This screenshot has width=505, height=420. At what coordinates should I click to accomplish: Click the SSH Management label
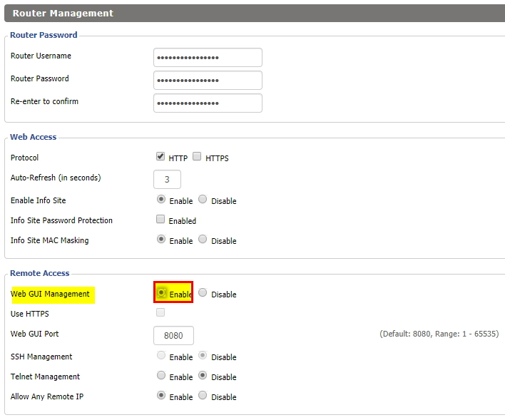pyautogui.click(x=41, y=357)
